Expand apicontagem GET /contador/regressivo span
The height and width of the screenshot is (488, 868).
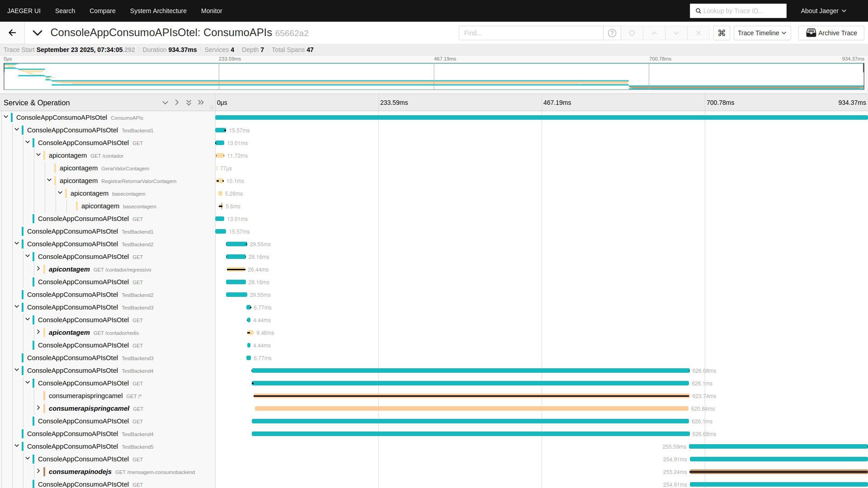tap(38, 269)
